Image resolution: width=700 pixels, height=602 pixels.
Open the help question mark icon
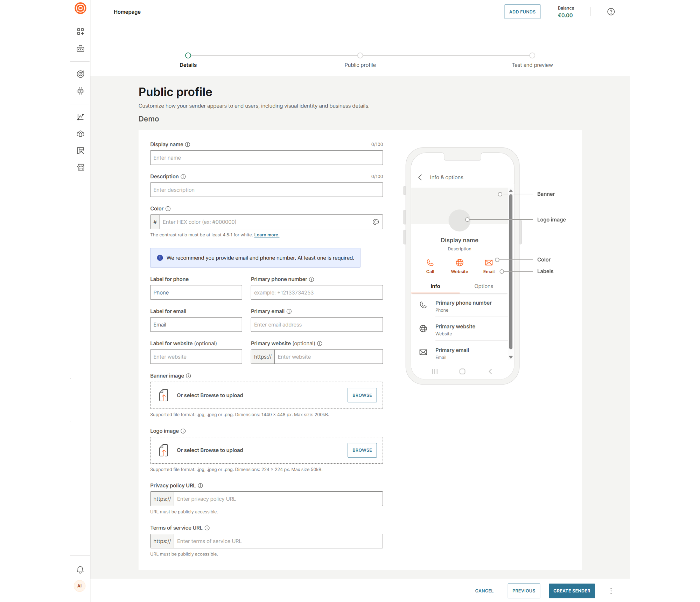click(x=611, y=12)
